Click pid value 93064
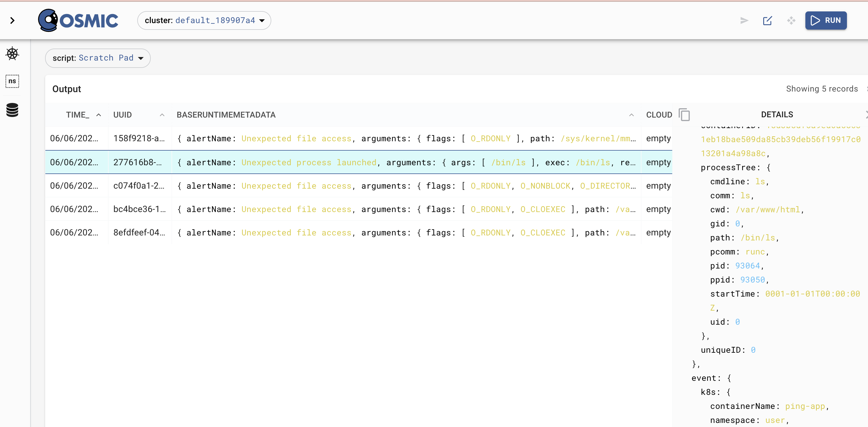 pos(747,266)
